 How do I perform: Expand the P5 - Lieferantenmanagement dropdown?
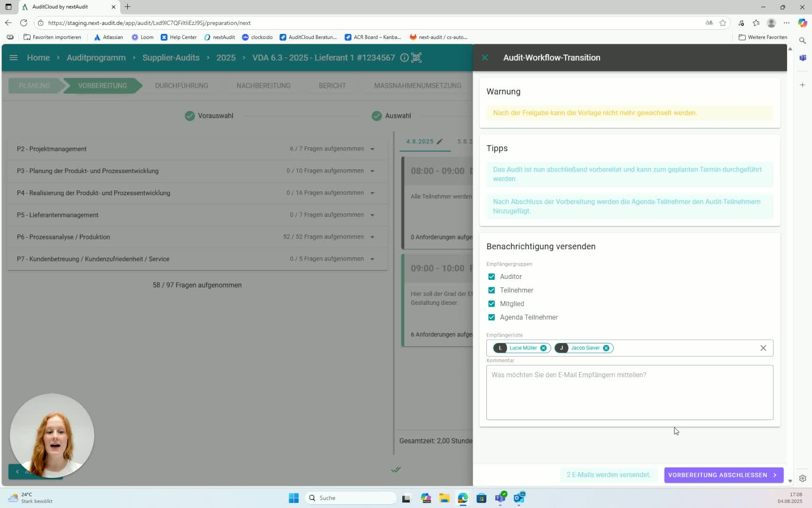click(372, 215)
